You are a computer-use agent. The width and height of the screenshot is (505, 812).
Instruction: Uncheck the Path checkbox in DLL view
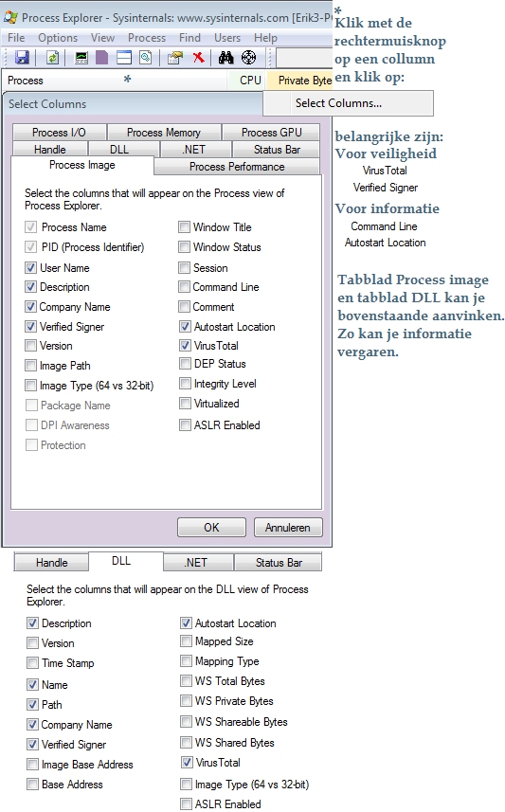coord(32,704)
